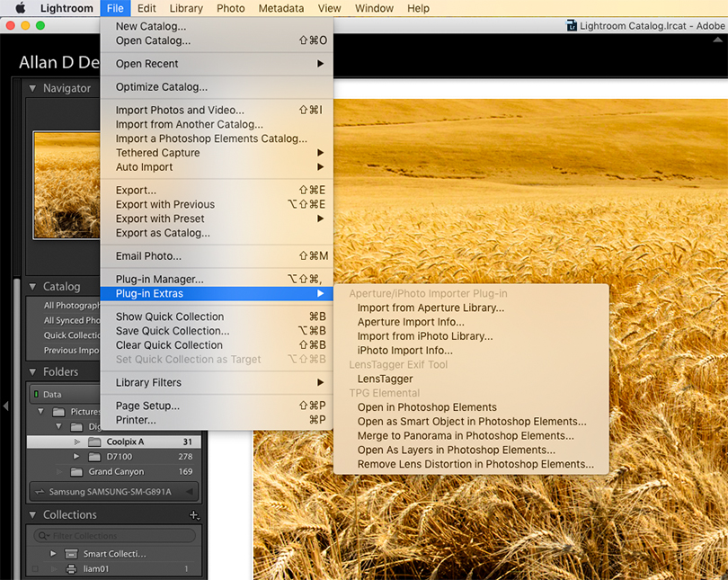Select Open As Layers in Photoshop Elements...

(x=471, y=450)
